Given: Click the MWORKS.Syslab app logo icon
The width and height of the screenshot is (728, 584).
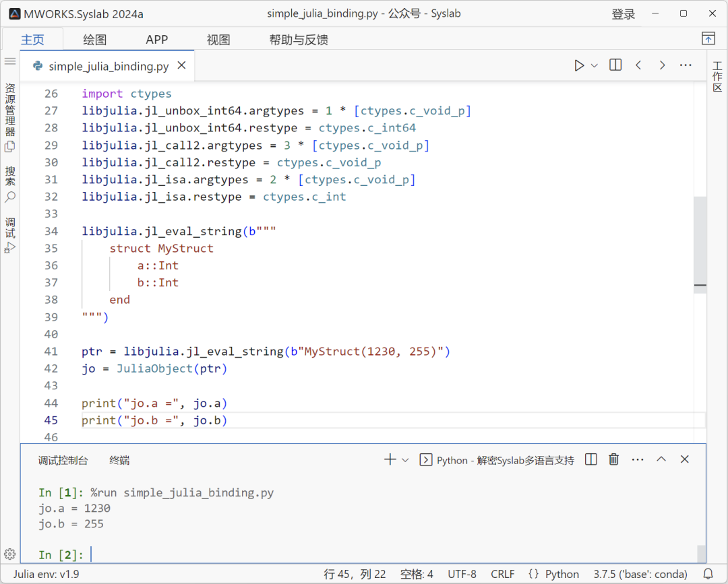Looking at the screenshot, I should click(x=14, y=14).
